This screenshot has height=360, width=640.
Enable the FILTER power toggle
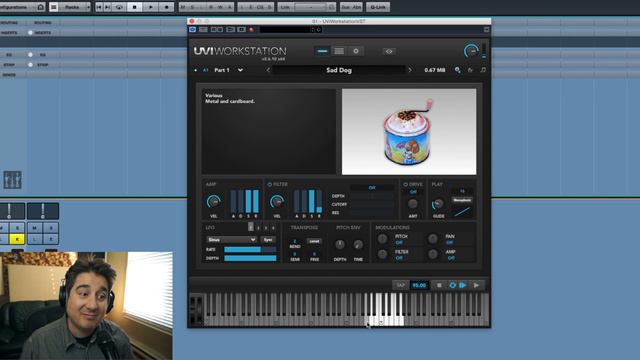pos(269,184)
